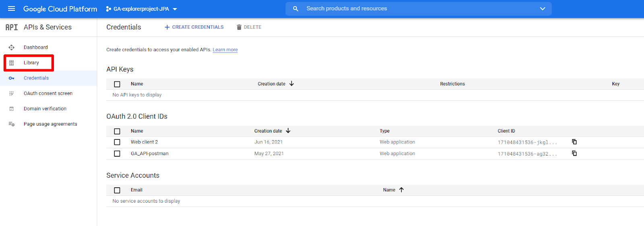
Task: Copy the GA_API-postman client ID
Action: pyautogui.click(x=574, y=153)
